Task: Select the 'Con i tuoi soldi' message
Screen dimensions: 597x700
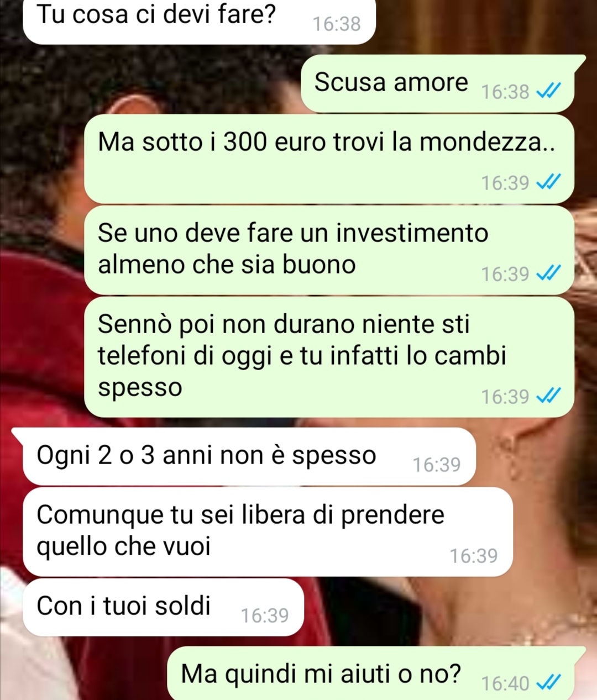Action: point(164,607)
